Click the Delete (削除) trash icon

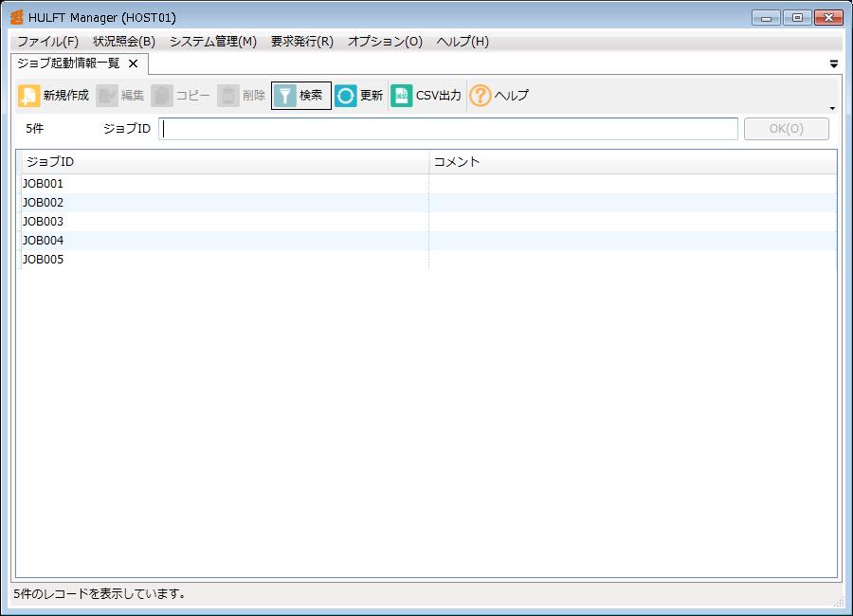[228, 96]
